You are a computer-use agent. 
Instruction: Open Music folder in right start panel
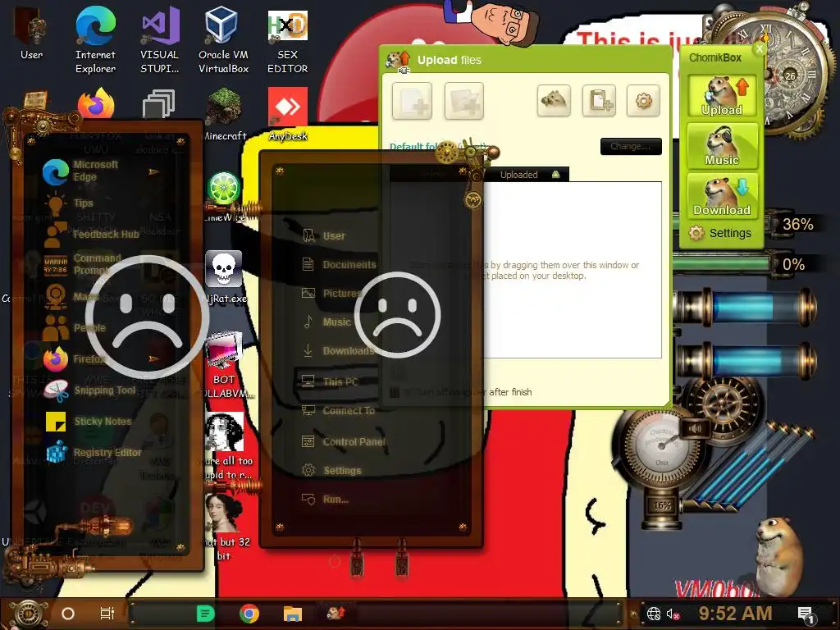point(326,322)
